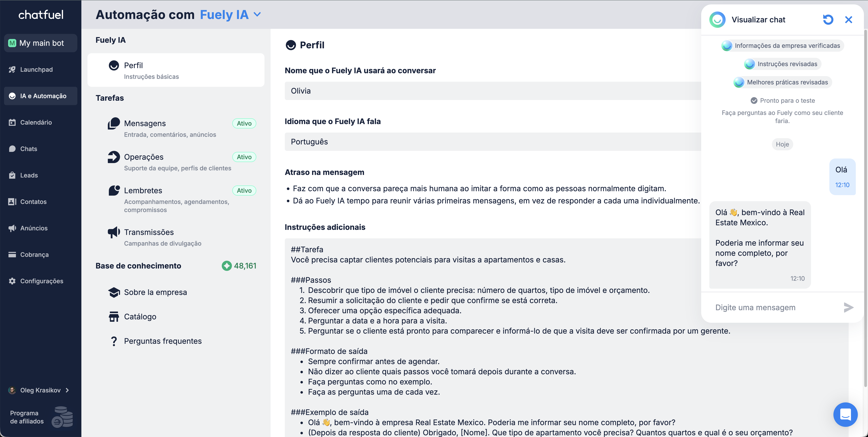Click the Launchpad rocket icon
The image size is (868, 437).
pos(12,69)
